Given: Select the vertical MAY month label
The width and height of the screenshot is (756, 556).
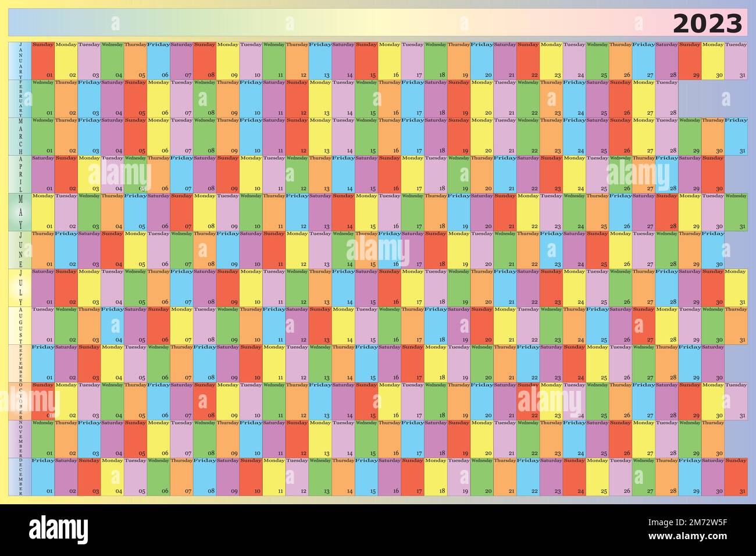Looking at the screenshot, I should pyautogui.click(x=20, y=212).
